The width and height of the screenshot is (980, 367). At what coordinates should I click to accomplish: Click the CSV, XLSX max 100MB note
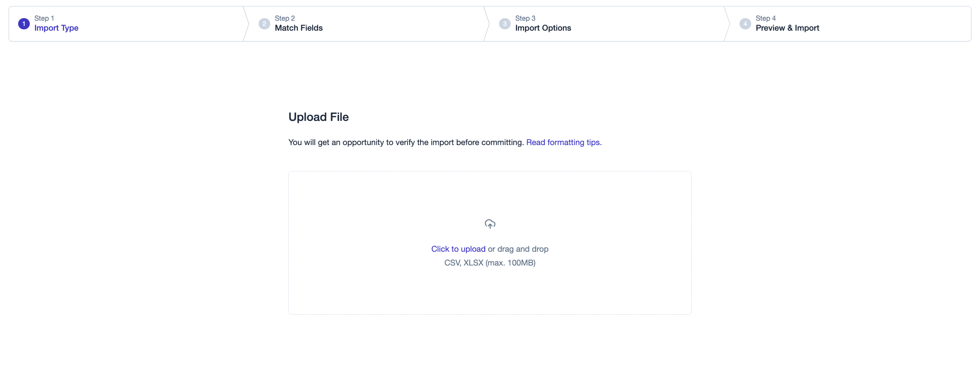(x=490, y=263)
